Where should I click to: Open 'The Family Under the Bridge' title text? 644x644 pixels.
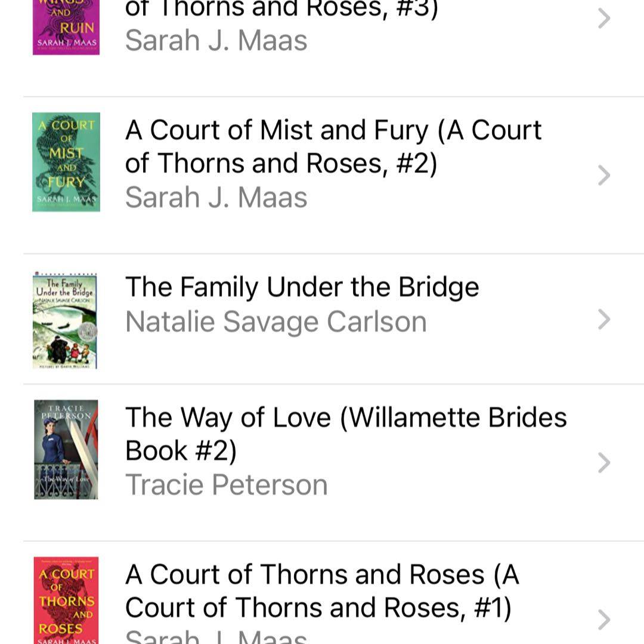coord(302,287)
